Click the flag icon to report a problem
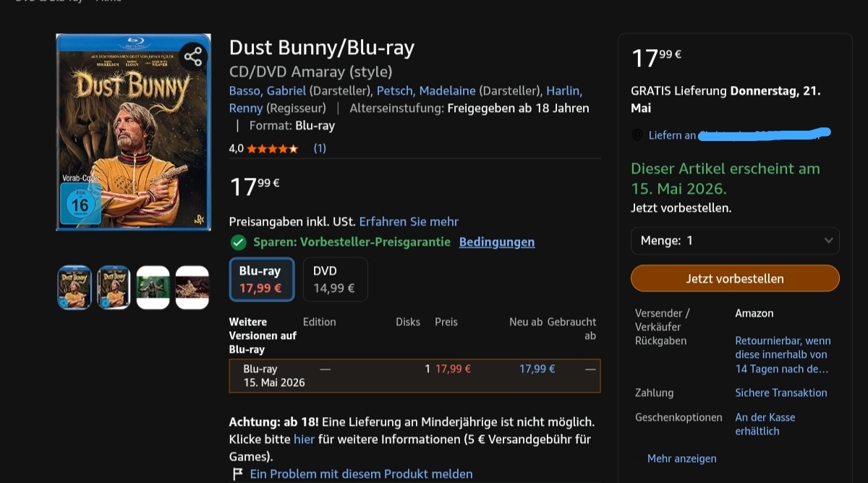Image resolution: width=868 pixels, height=483 pixels. point(237,474)
